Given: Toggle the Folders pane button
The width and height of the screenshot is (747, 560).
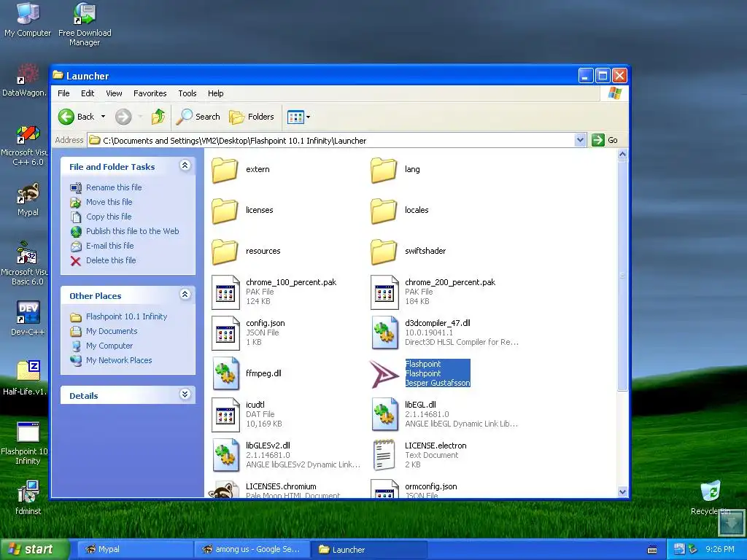Looking at the screenshot, I should tap(252, 117).
